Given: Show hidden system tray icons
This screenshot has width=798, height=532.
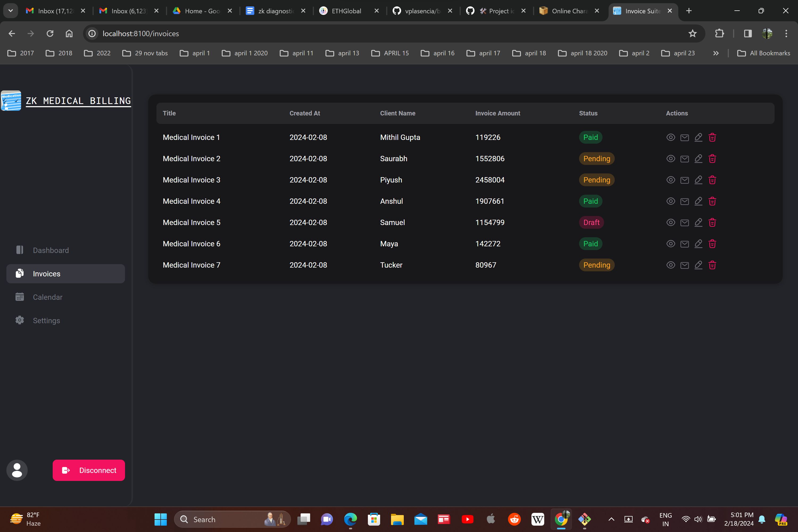Looking at the screenshot, I should (x=611, y=519).
